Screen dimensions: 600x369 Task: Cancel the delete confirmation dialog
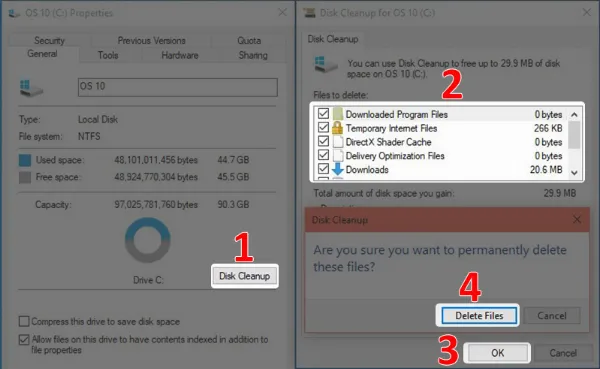(551, 315)
